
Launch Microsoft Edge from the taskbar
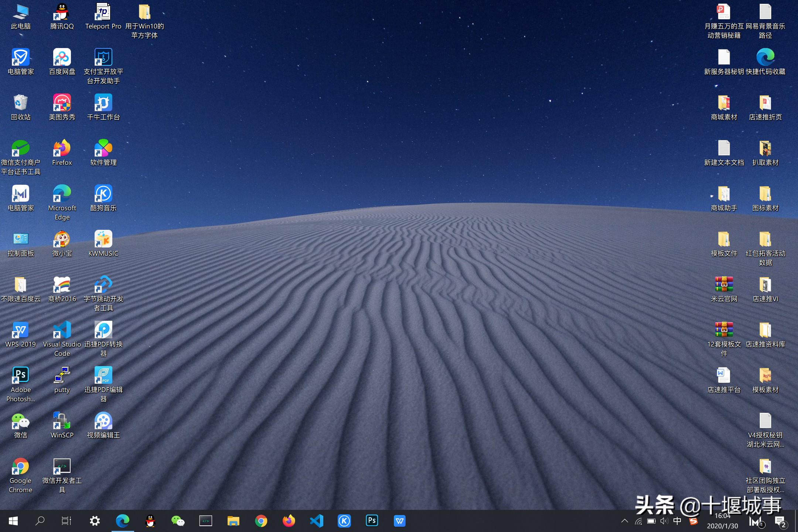coord(123,521)
